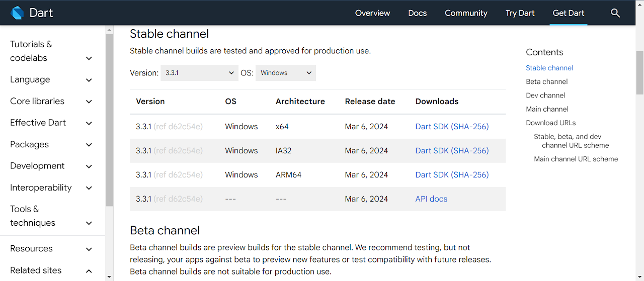This screenshot has width=644, height=281.
Task: Open the Try Dart nav item
Action: tap(520, 13)
